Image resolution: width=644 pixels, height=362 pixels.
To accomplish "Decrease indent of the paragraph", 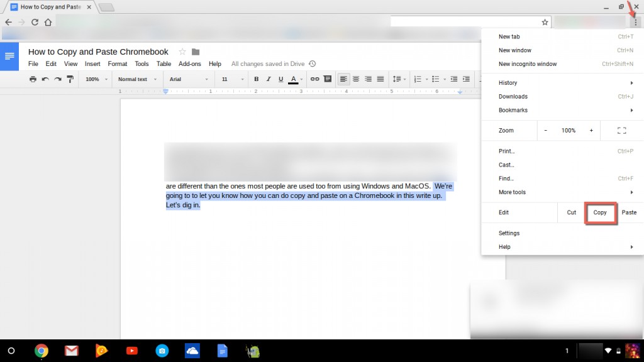I will point(454,79).
